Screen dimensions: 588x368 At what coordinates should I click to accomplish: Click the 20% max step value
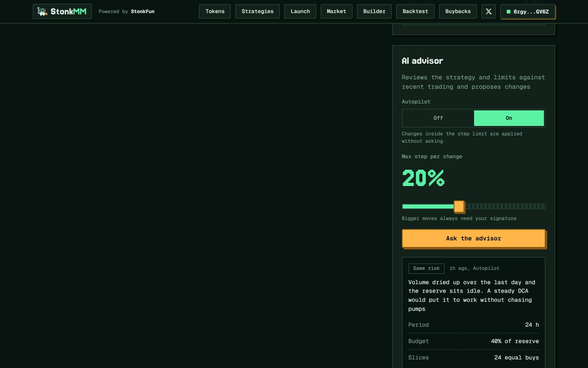[423, 178]
